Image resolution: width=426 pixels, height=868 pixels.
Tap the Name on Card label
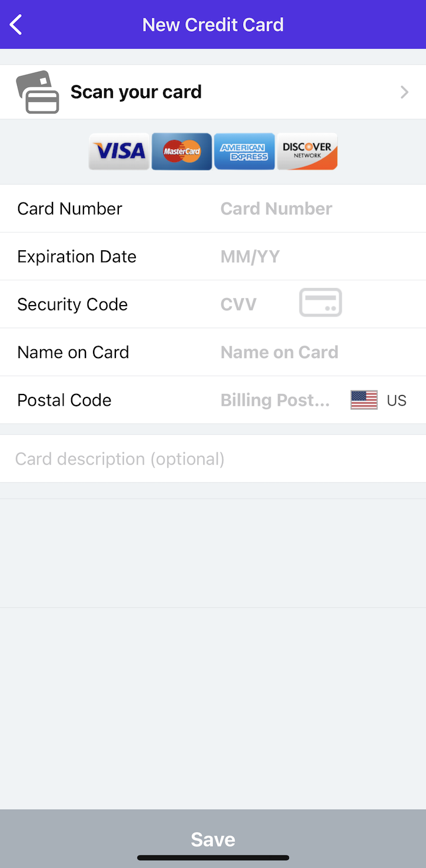point(73,352)
